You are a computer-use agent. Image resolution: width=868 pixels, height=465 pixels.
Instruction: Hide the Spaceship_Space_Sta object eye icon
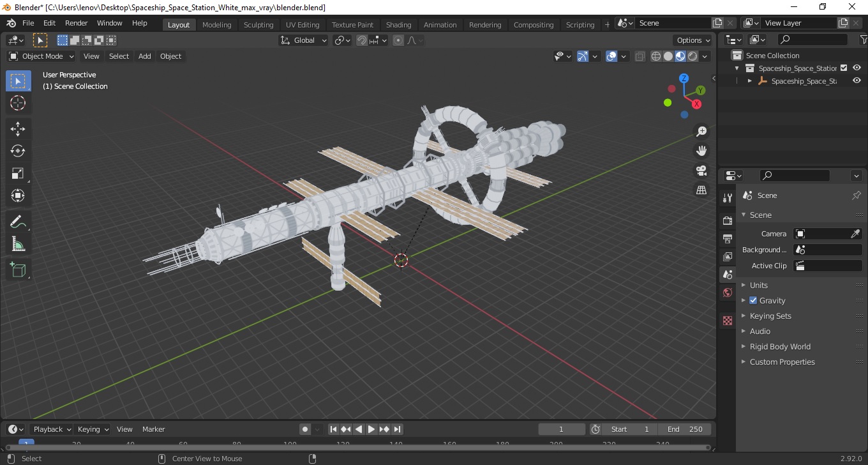(x=857, y=81)
